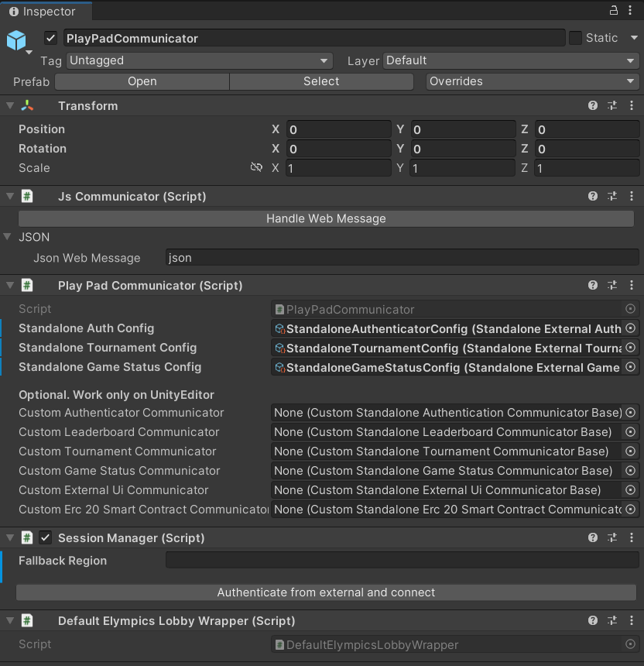Disable the Session Manager script checkbox
The height and width of the screenshot is (666, 644).
46,537
